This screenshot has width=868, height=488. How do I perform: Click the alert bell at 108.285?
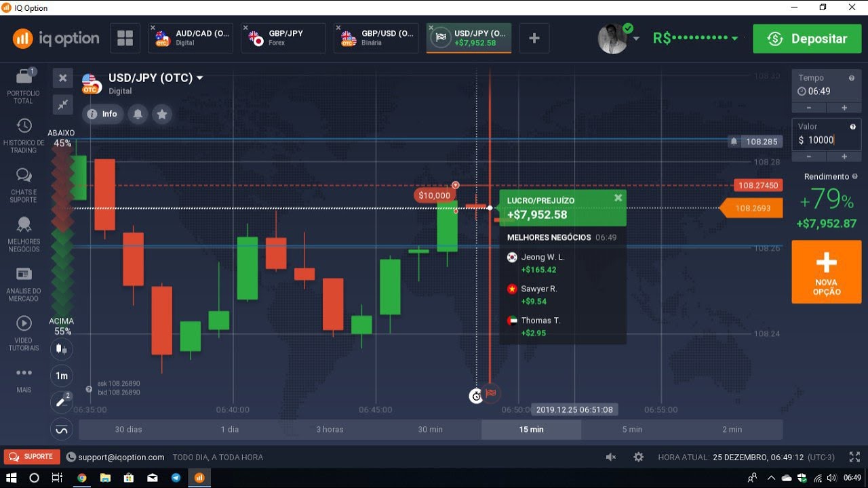click(734, 142)
